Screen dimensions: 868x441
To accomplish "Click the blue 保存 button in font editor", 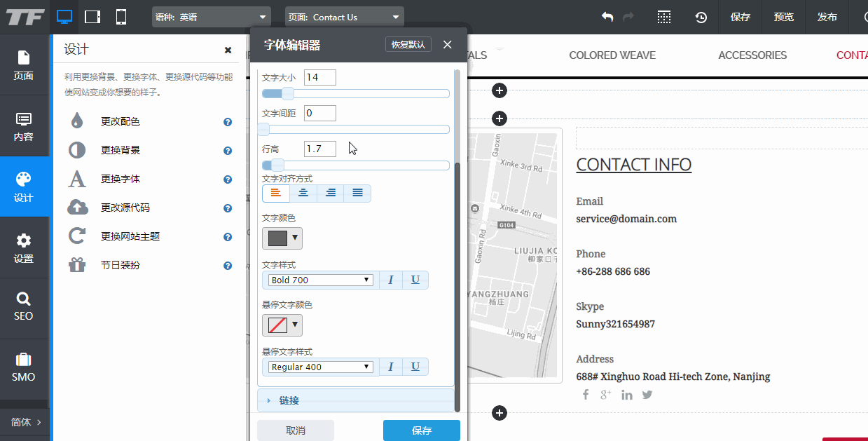I will [421, 430].
